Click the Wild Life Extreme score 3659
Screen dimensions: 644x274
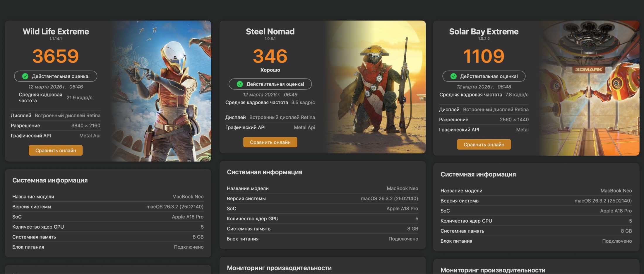pos(56,56)
